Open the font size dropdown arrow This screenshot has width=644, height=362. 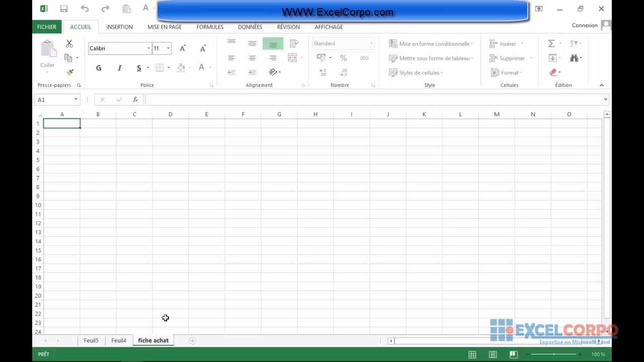168,48
